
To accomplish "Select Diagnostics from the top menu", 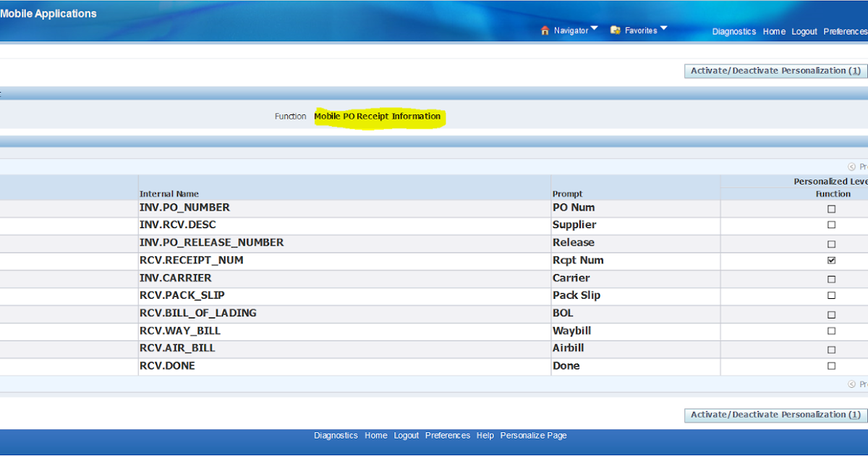I will (x=734, y=31).
